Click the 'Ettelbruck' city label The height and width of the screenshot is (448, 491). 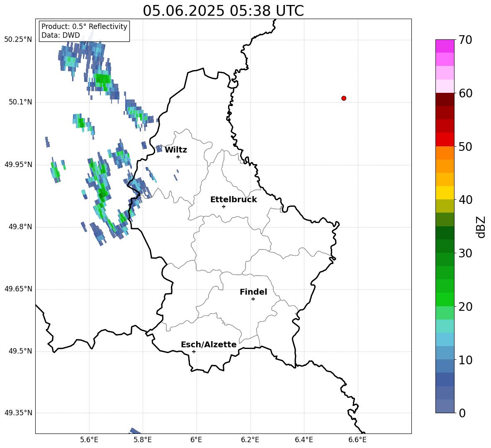pos(233,200)
